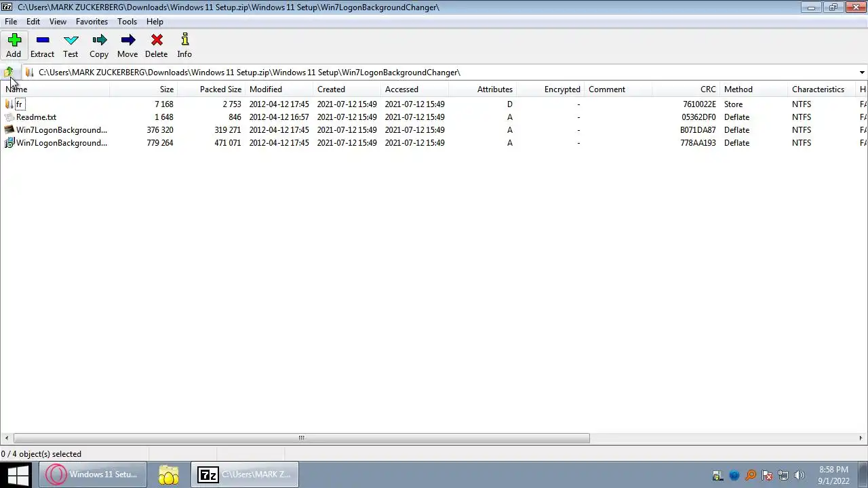Sort by the Modified column header
Screen dimensions: 868x488
279,89
